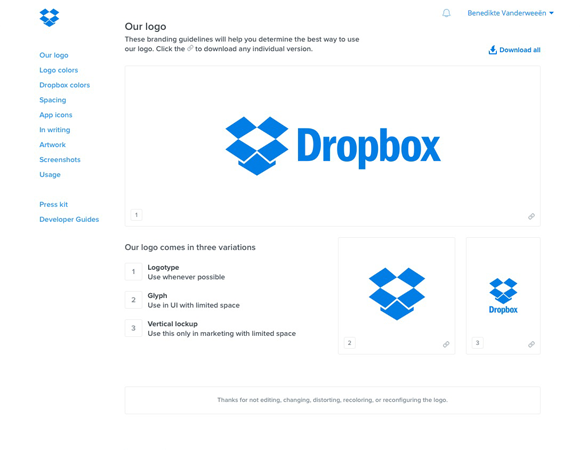Click the Logotype heading text
Screen dimensions: 580x450
163,267
